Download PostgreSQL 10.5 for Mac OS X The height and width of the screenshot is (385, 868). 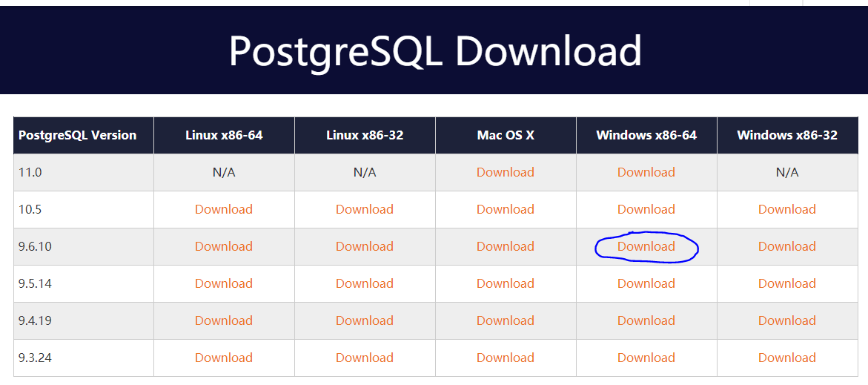coord(506,209)
